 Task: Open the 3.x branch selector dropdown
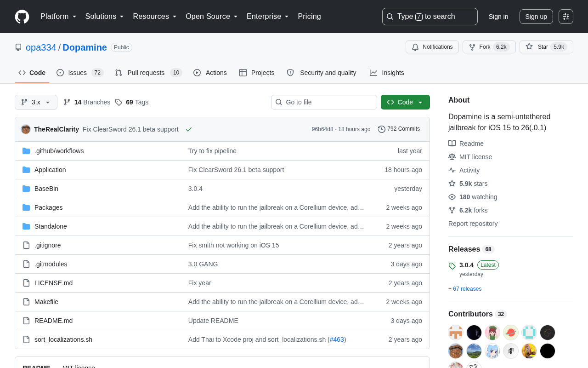pyautogui.click(x=36, y=102)
